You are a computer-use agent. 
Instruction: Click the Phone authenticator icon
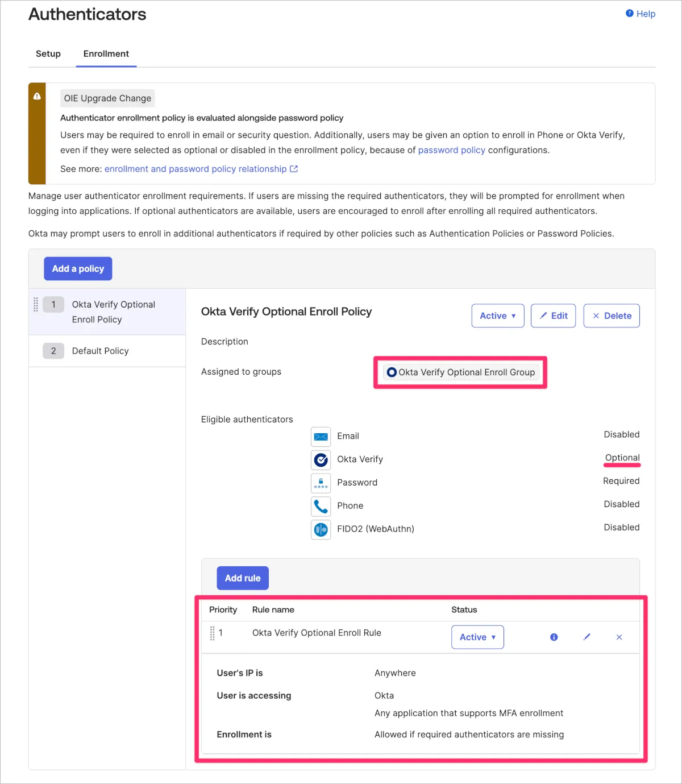pos(321,506)
